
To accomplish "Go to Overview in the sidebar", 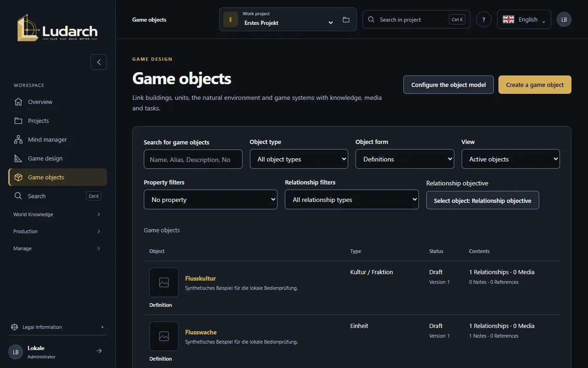I will pos(57,102).
